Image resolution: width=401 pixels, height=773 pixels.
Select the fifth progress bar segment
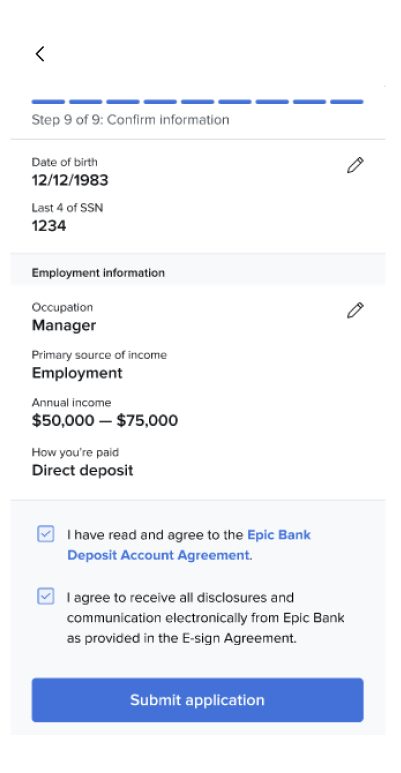coord(197,102)
